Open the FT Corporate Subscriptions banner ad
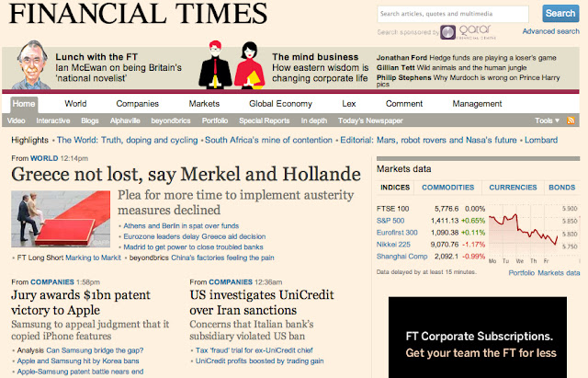The image size is (588, 378). point(478,338)
